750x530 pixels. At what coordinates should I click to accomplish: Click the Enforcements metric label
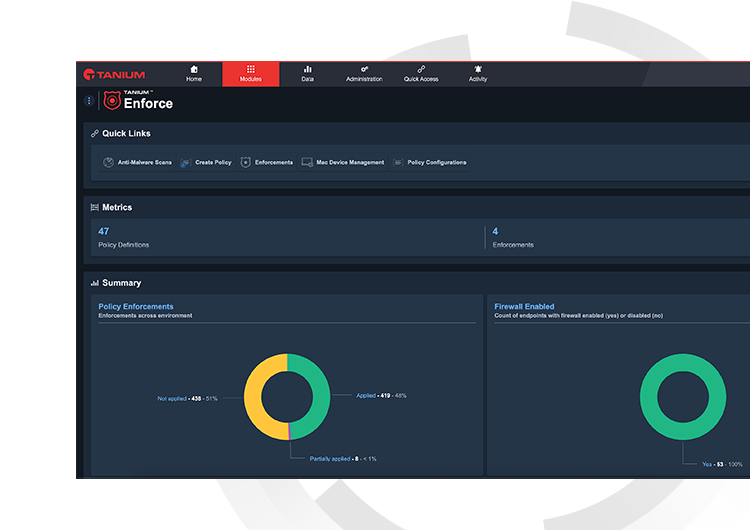click(513, 245)
